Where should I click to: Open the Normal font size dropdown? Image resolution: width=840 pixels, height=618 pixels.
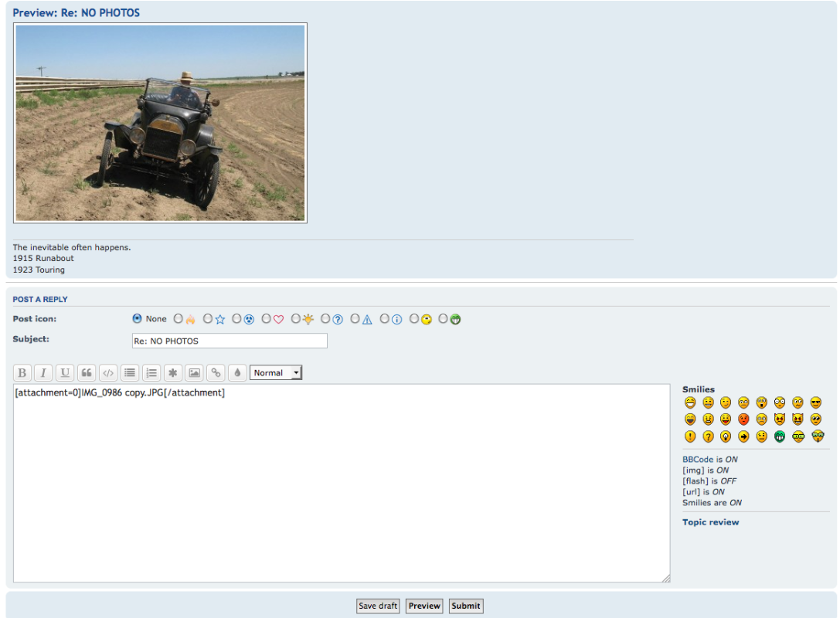(276, 373)
